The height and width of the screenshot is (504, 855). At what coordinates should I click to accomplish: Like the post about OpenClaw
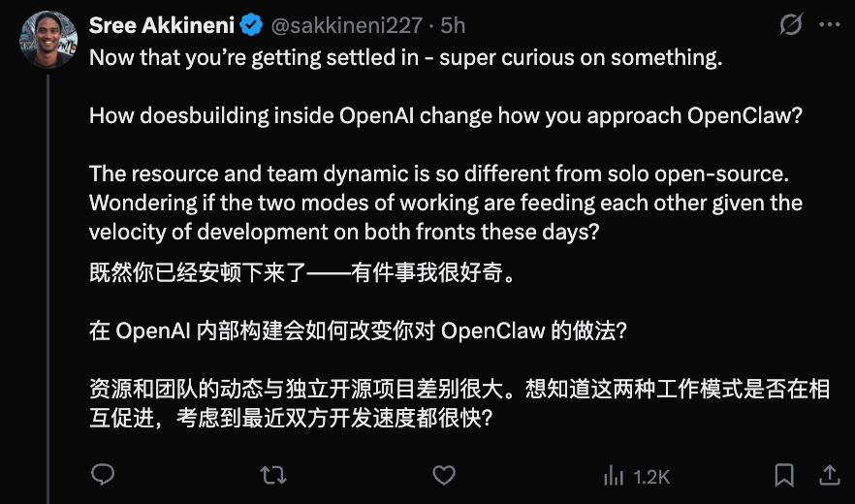pyautogui.click(x=443, y=475)
